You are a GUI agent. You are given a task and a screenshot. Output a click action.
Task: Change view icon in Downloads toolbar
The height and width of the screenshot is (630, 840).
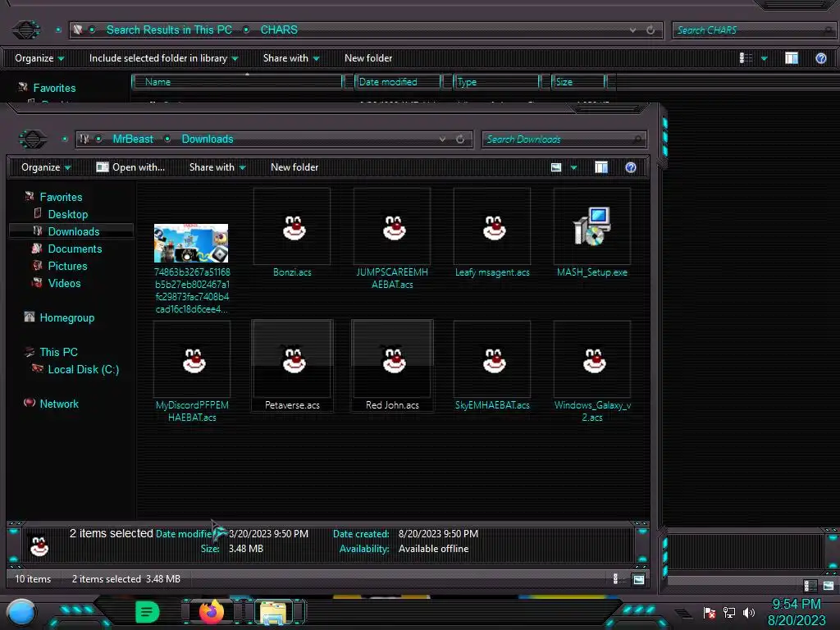(x=556, y=167)
